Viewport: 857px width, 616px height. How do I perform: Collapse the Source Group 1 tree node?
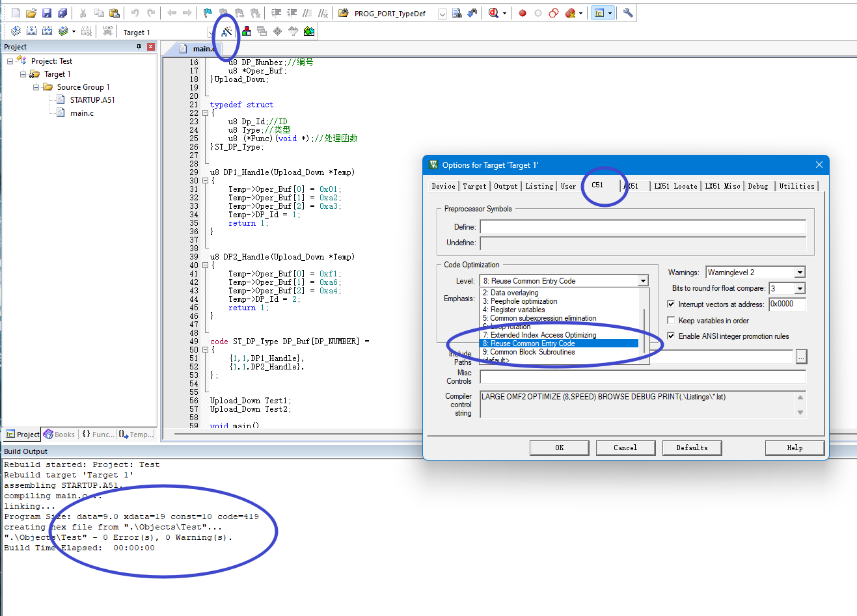36,87
